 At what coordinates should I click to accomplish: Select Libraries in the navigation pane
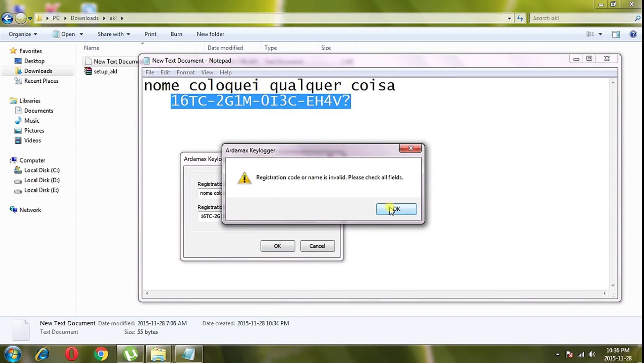click(26, 101)
